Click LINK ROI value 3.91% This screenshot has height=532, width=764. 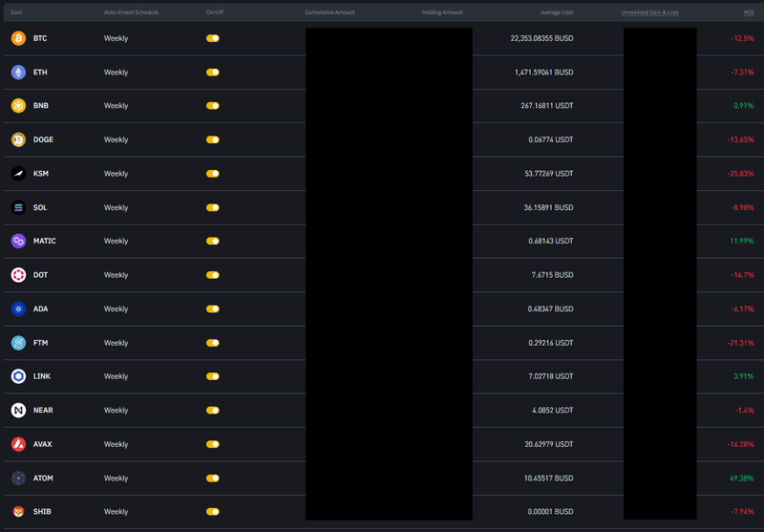744,376
